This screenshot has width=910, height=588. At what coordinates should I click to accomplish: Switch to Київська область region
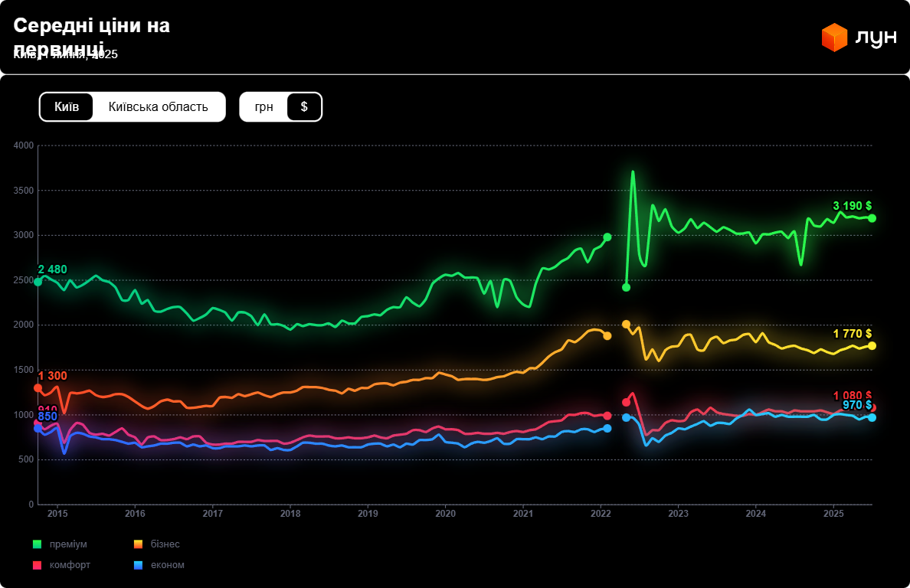[x=159, y=106]
